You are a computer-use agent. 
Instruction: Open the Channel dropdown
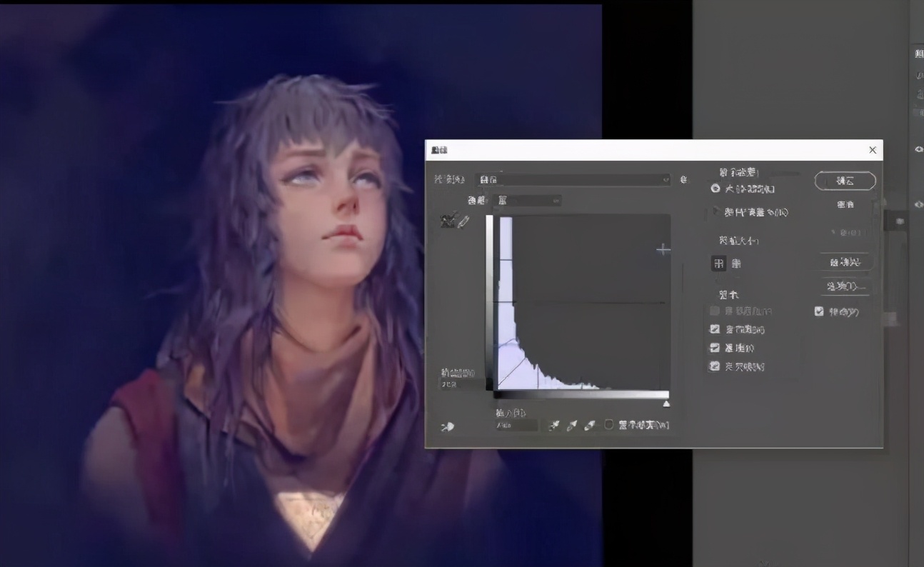(x=525, y=201)
